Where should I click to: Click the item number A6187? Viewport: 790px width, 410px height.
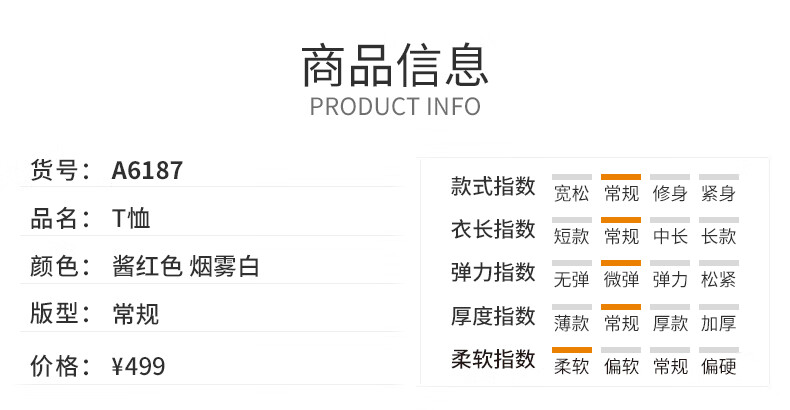tap(147, 170)
